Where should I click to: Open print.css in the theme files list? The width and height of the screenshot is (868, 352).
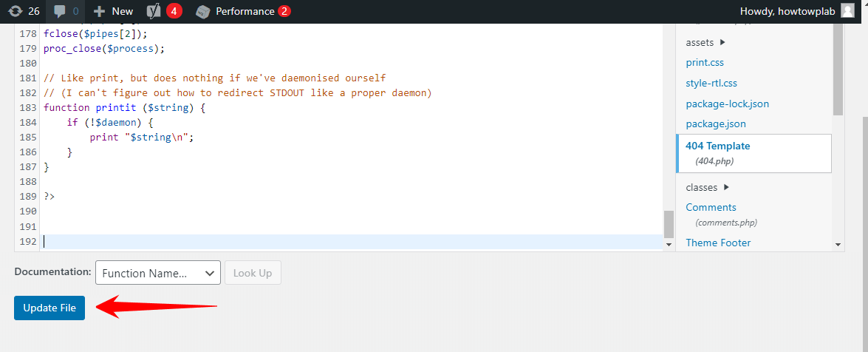click(705, 63)
